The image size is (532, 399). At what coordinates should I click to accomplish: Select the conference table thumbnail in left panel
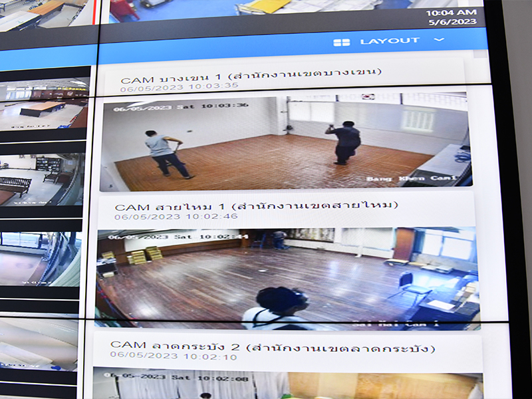pyautogui.click(x=43, y=104)
